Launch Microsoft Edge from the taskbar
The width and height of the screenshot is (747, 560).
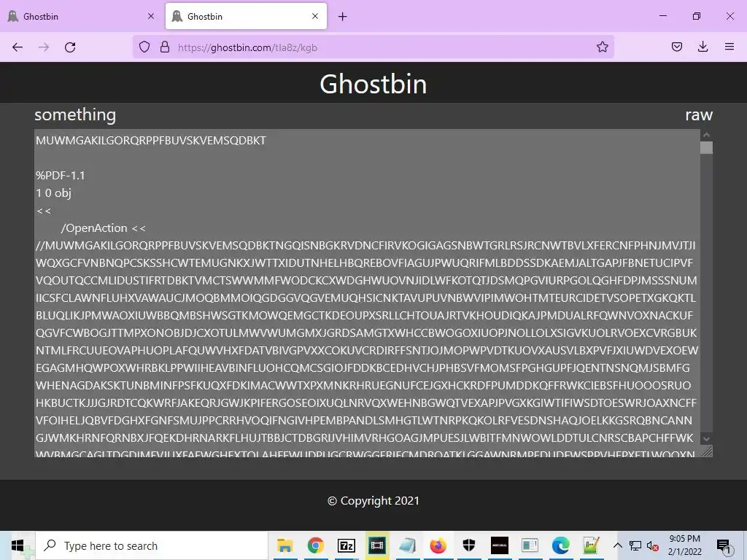click(561, 545)
